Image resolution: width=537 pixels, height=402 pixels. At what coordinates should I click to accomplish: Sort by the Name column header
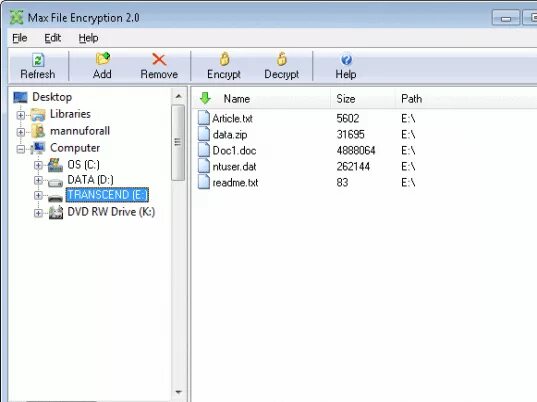tap(236, 99)
